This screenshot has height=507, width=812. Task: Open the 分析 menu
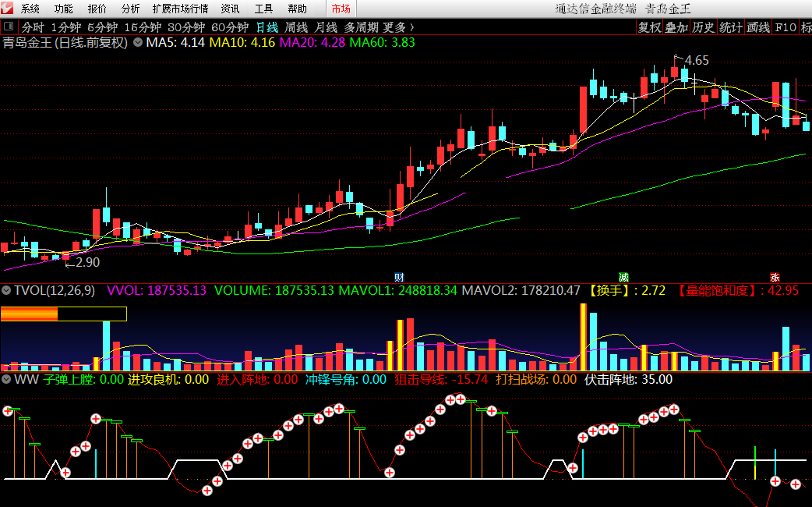click(130, 9)
